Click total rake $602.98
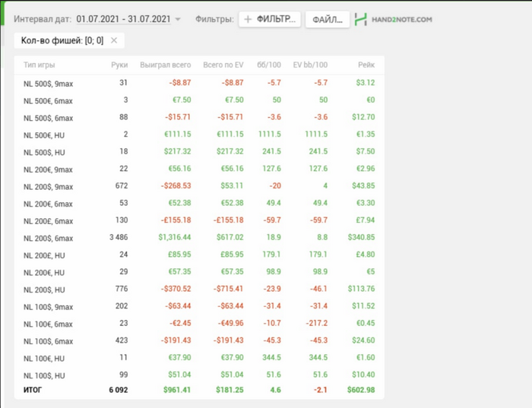 click(361, 390)
